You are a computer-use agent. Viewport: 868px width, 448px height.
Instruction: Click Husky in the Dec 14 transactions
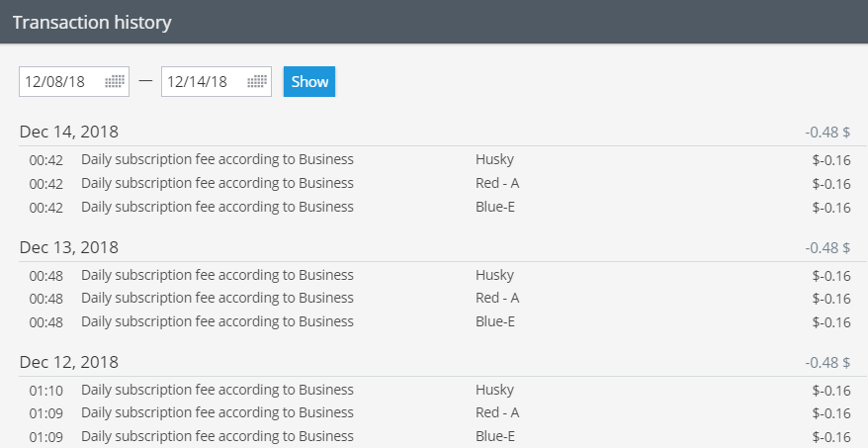point(494,159)
